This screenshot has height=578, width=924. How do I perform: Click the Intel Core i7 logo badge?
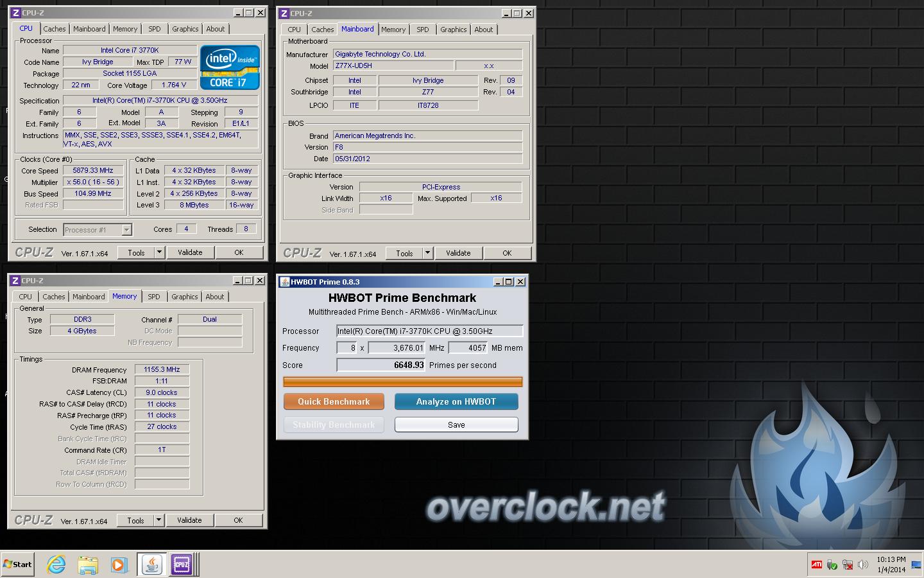click(230, 67)
